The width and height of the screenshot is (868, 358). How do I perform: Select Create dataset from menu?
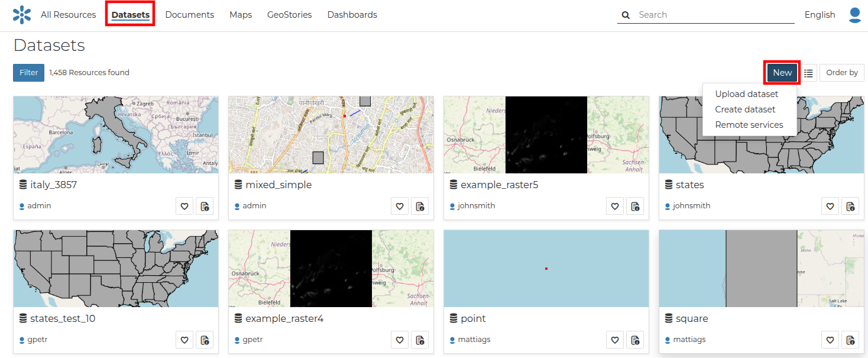[x=745, y=109]
